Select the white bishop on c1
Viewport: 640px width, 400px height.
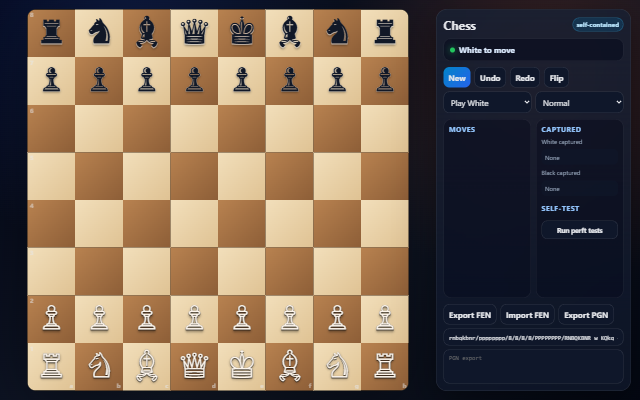(x=147, y=367)
